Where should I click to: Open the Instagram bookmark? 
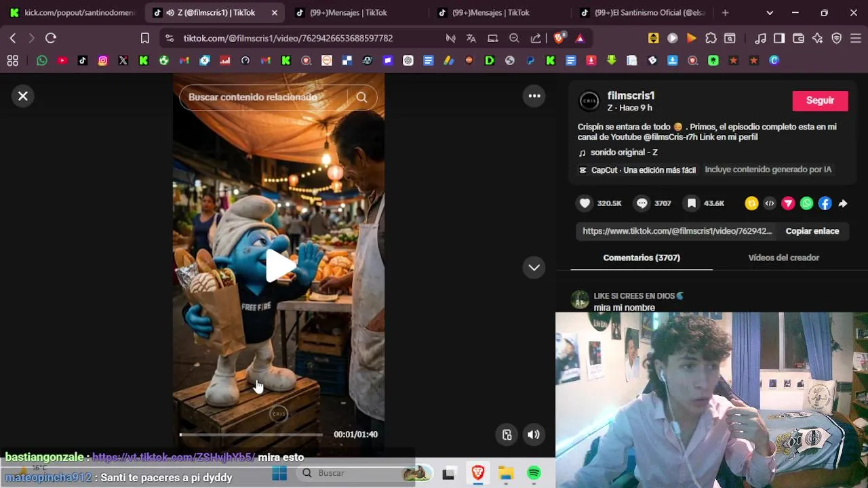click(103, 60)
